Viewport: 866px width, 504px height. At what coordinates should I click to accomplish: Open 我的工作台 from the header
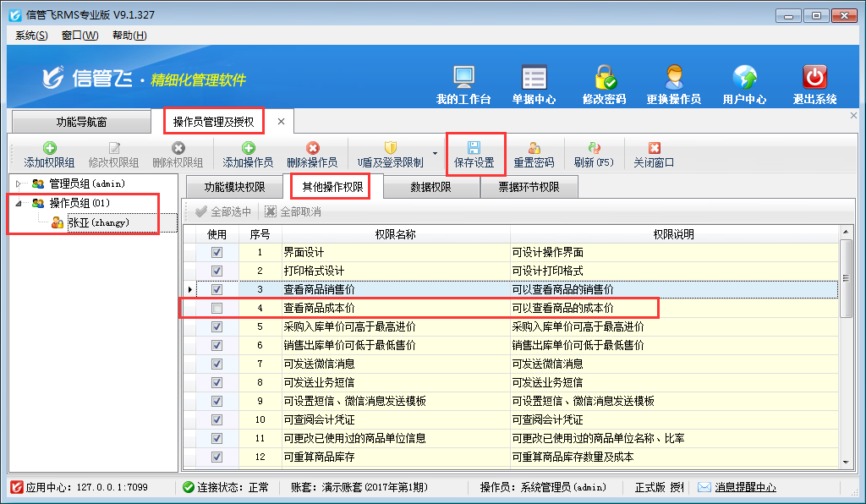[x=463, y=79]
